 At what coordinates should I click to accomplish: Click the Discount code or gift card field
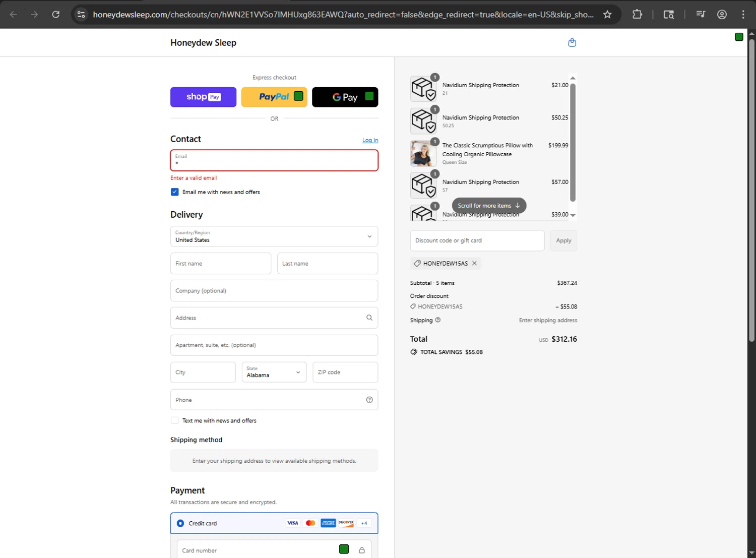[x=477, y=240]
